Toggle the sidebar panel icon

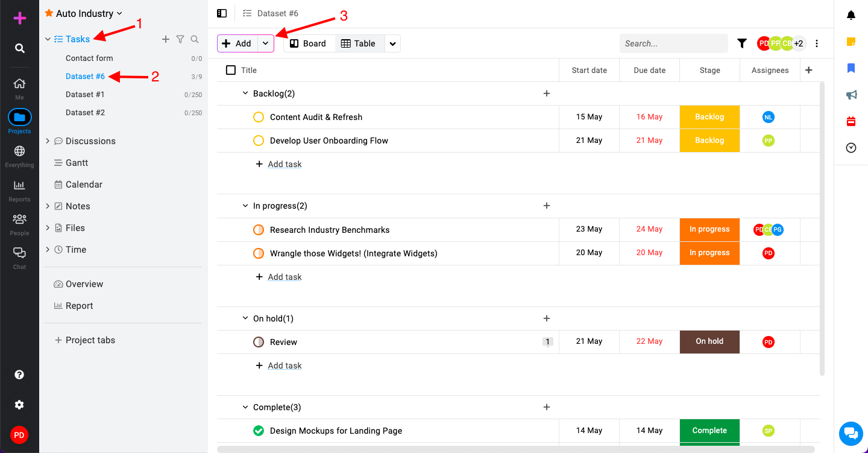point(222,13)
